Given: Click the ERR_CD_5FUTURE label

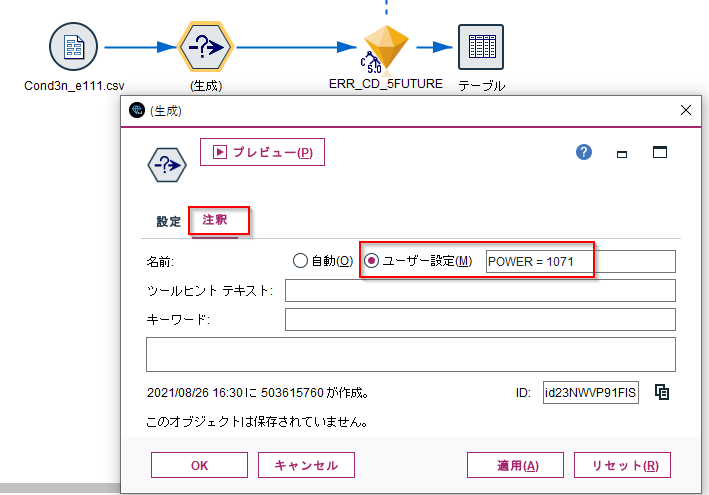Looking at the screenshot, I should [x=386, y=84].
